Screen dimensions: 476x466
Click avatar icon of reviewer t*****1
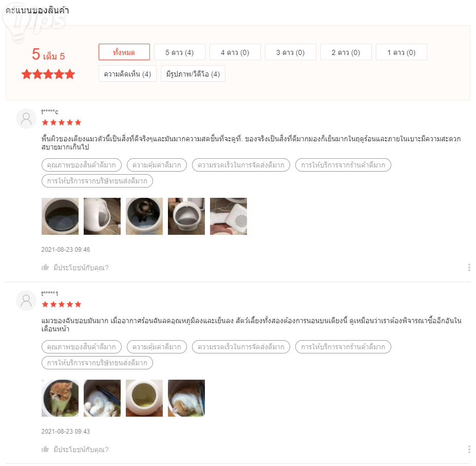click(26, 301)
